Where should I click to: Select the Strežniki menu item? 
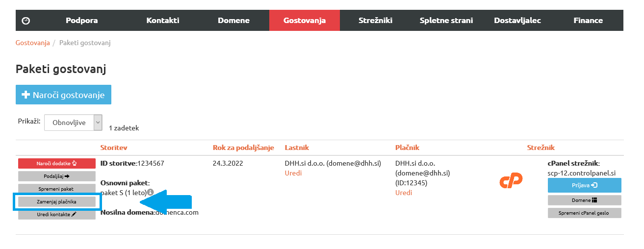point(376,21)
